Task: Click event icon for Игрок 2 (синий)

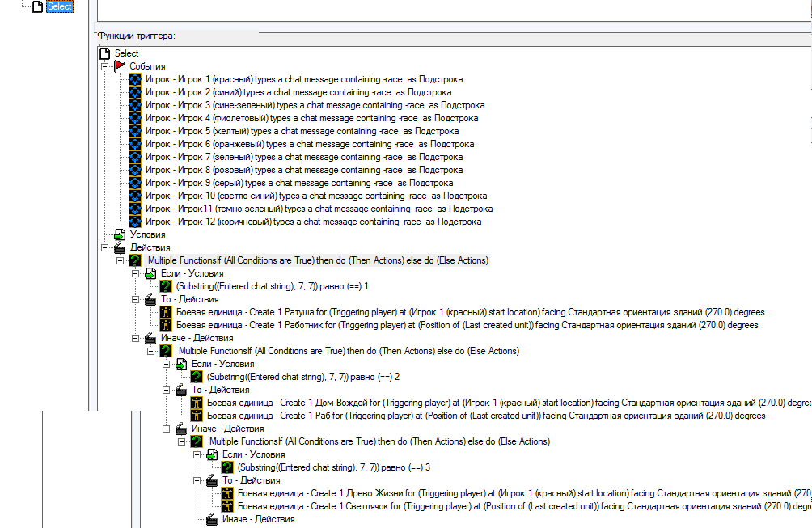Action: point(135,92)
